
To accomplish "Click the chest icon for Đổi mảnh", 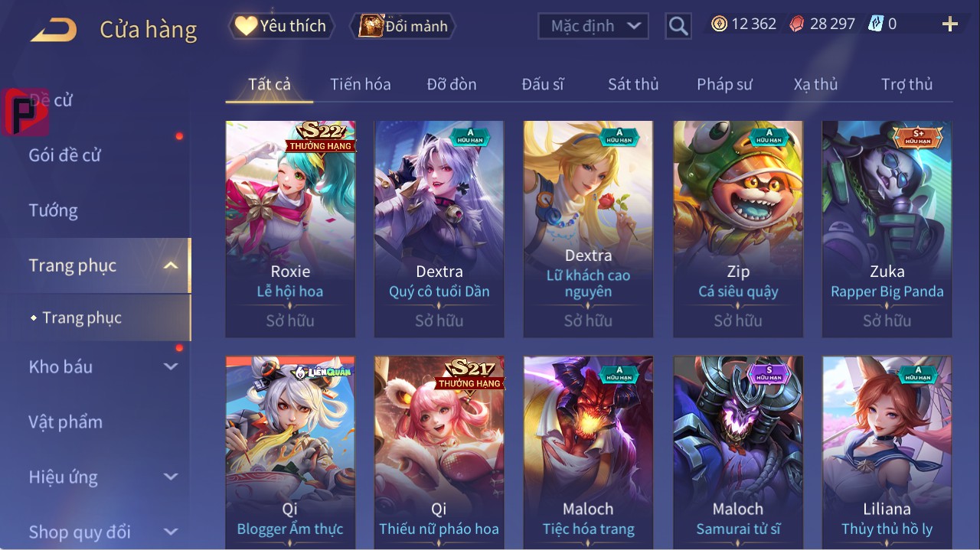I will [371, 26].
